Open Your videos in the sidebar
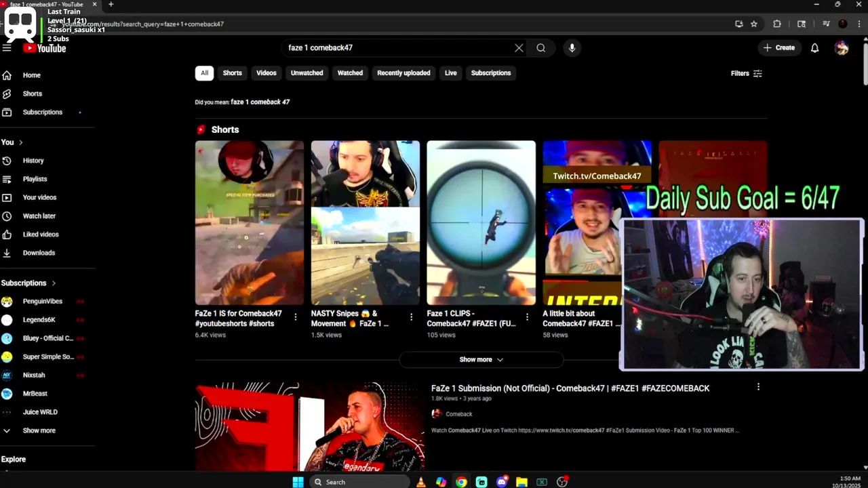868x488 pixels. (39, 197)
